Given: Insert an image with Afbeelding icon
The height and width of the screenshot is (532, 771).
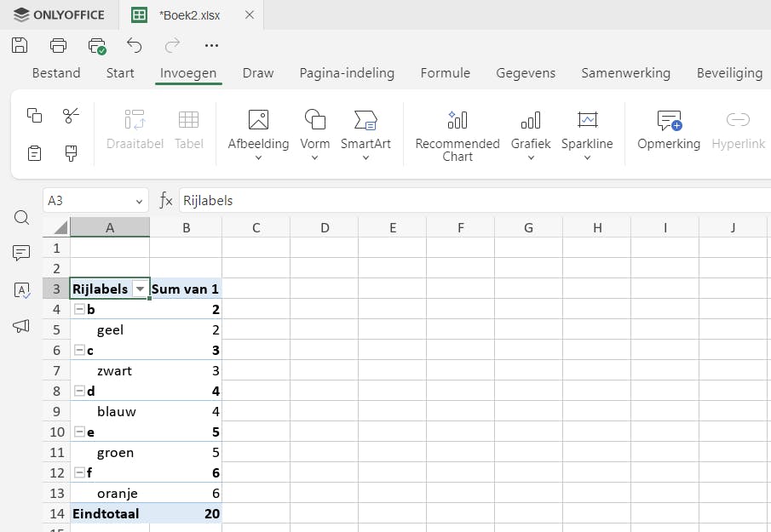Looking at the screenshot, I should pyautogui.click(x=258, y=120).
